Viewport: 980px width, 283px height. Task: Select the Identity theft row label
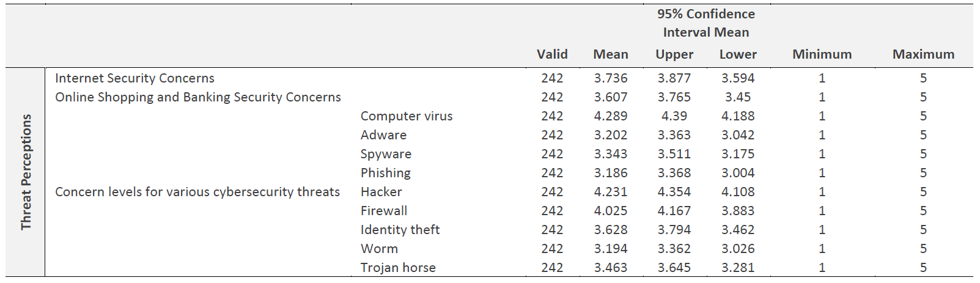point(400,230)
